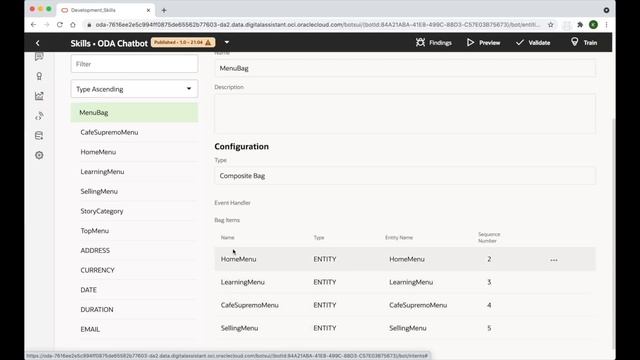Click sequence number 4 in CafeSupremoMenu row

click(489, 305)
